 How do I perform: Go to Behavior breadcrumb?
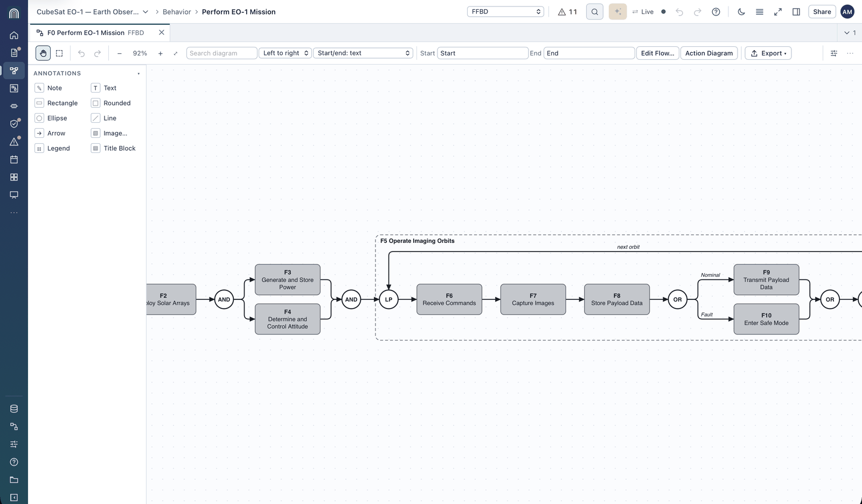[177, 12]
